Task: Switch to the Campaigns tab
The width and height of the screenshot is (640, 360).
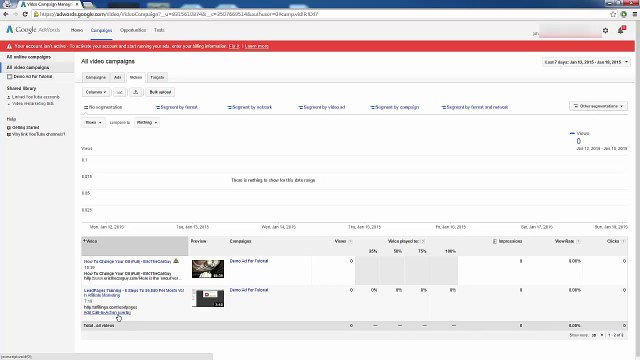Action: click(x=96, y=77)
